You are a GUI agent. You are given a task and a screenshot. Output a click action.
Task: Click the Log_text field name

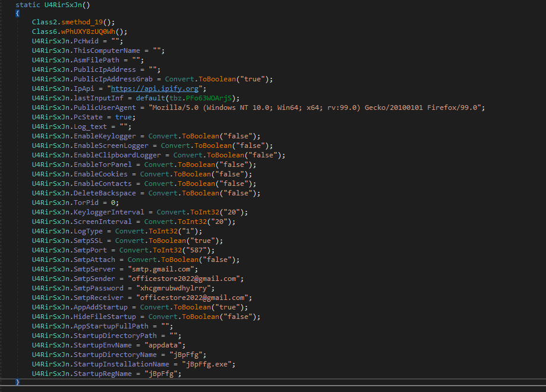(x=90, y=127)
